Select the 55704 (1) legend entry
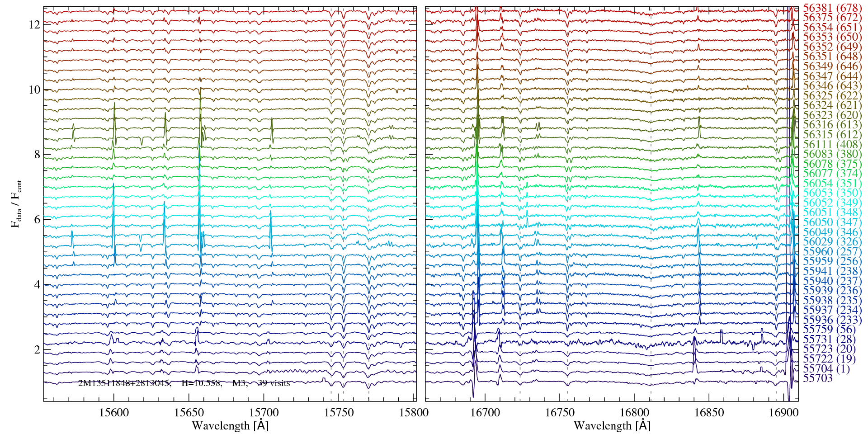This screenshot has height=434, width=868. click(x=826, y=369)
